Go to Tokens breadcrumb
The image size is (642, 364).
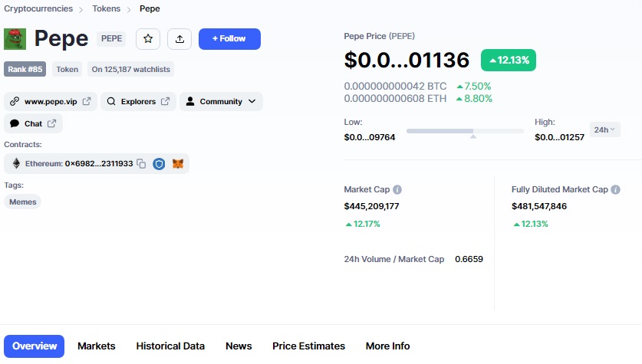tap(106, 8)
